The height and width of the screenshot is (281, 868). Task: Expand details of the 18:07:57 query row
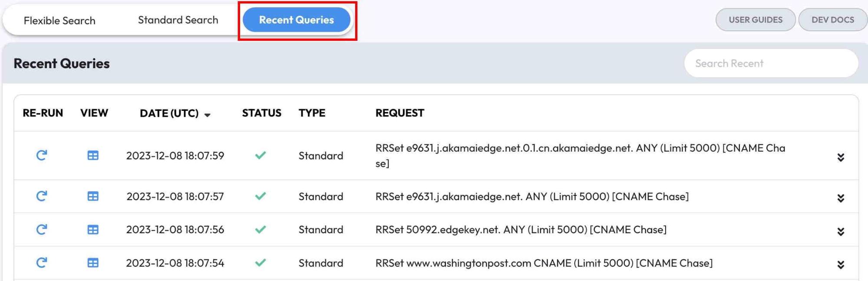click(x=841, y=198)
